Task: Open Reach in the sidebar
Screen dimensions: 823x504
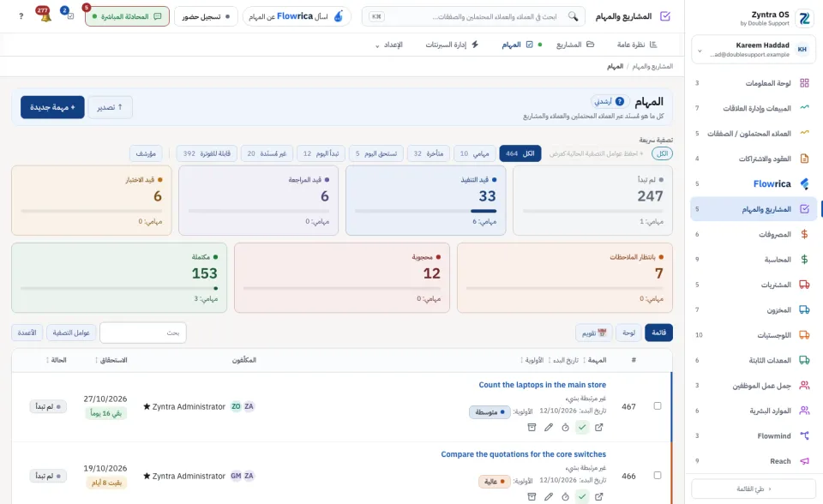Action: pos(754,461)
